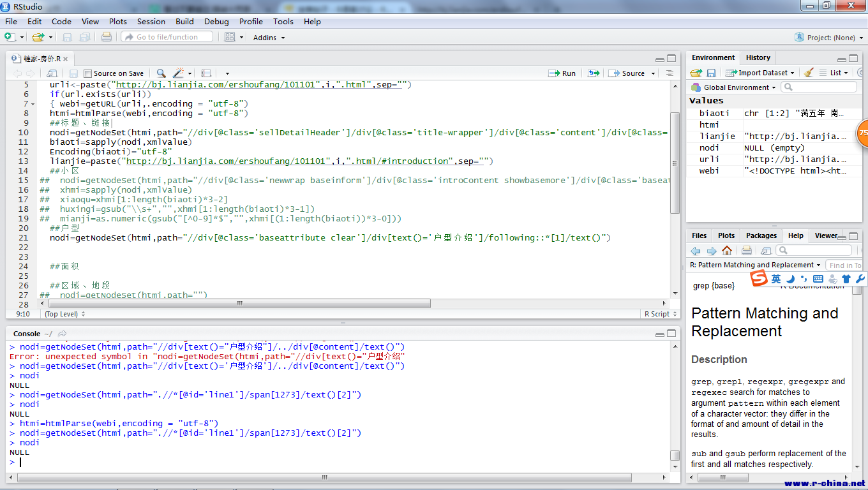Viewport: 868px width, 490px height.
Task: Click the Compile Report notebook icon
Action: tap(206, 73)
